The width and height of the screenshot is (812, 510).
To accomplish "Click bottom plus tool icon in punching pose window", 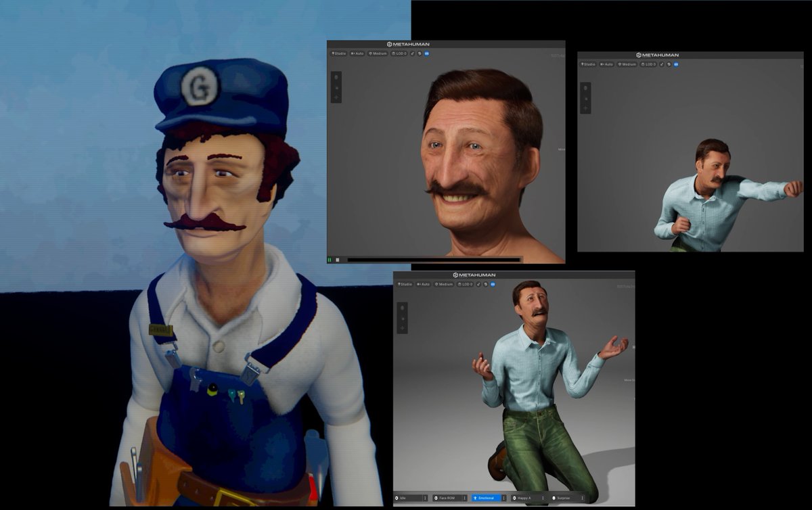I will (585, 108).
